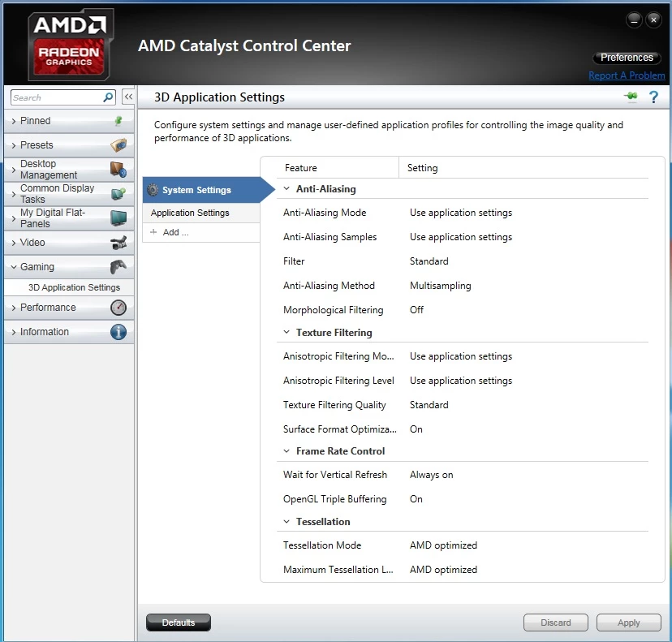Expand Desktop Management section

14,170
